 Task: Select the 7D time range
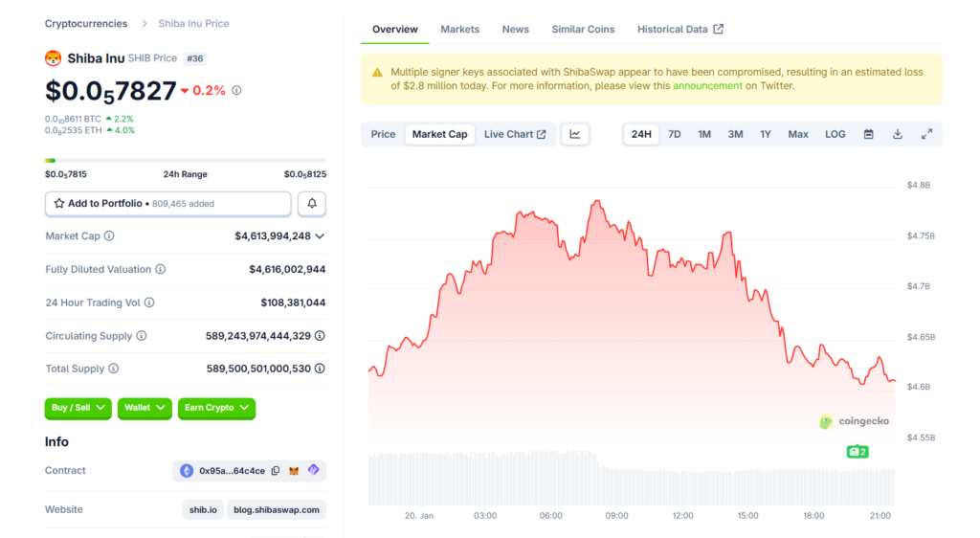pyautogui.click(x=674, y=135)
